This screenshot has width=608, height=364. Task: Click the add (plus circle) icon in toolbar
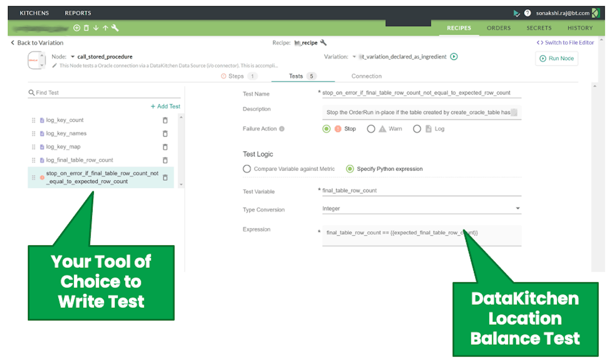tap(77, 28)
